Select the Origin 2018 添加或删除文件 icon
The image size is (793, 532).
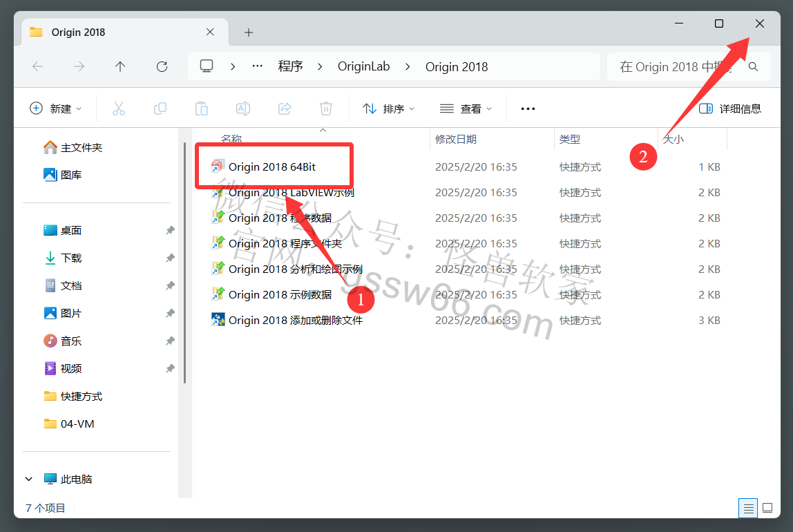218,320
